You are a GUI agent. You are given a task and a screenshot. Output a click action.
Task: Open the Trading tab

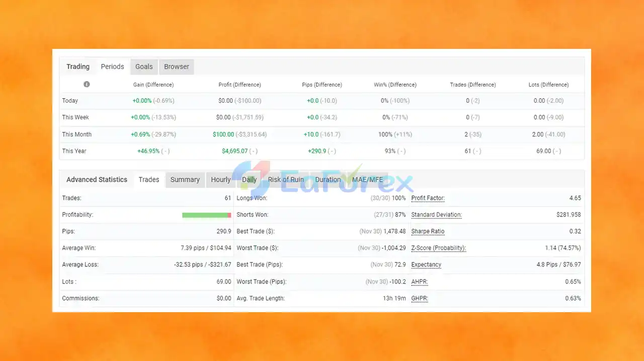pyautogui.click(x=78, y=66)
